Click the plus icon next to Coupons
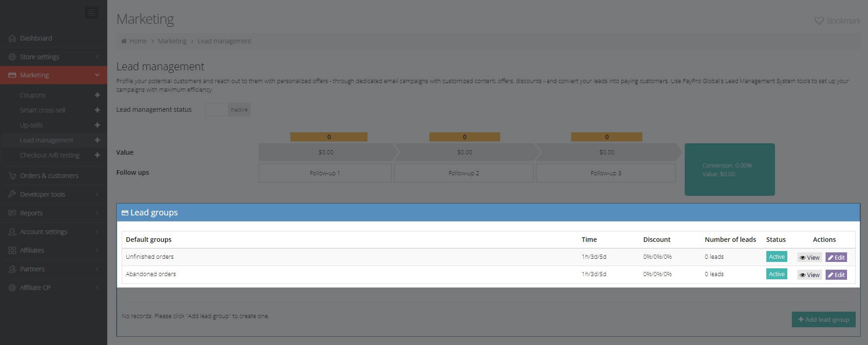The image size is (868, 345). point(97,95)
